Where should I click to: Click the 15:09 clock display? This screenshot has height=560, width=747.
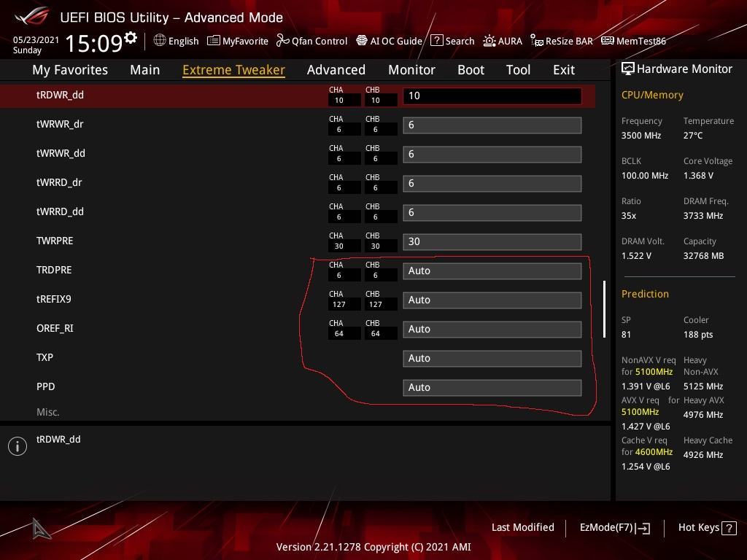[94, 43]
